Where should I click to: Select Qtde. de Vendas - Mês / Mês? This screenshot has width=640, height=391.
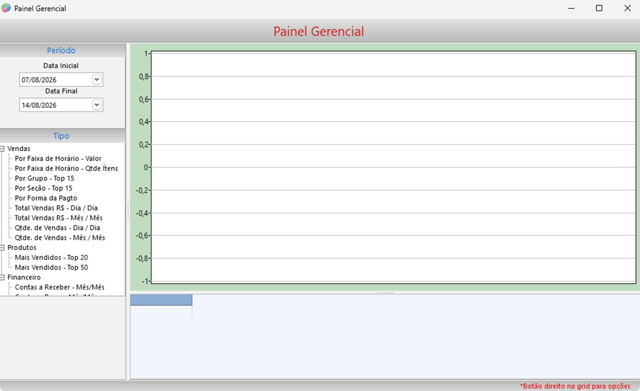pyautogui.click(x=60, y=238)
